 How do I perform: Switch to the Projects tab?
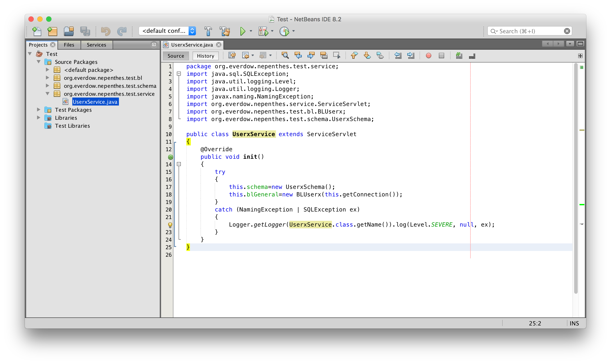pyautogui.click(x=38, y=45)
